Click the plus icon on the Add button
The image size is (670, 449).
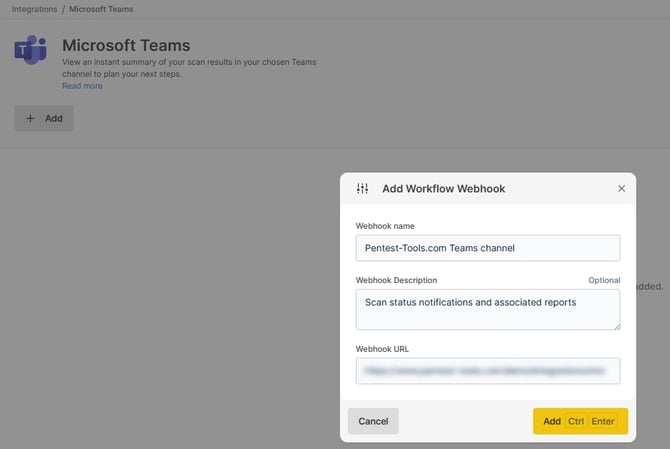(30, 118)
